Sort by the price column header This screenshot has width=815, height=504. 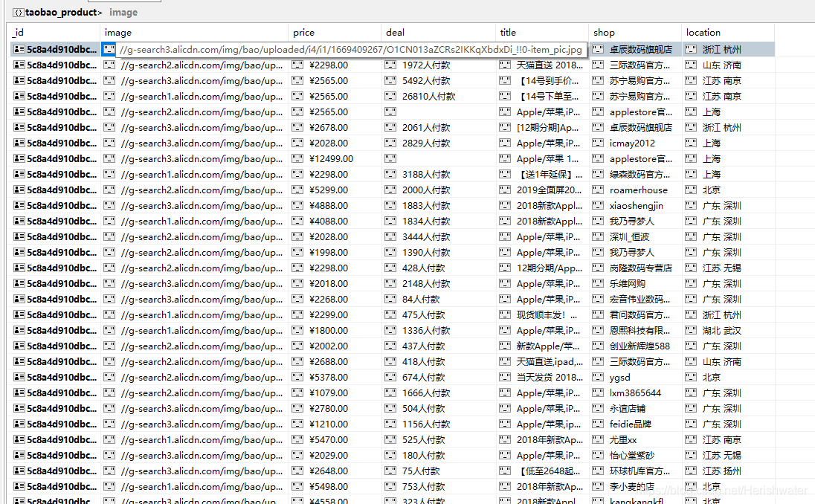[303, 32]
